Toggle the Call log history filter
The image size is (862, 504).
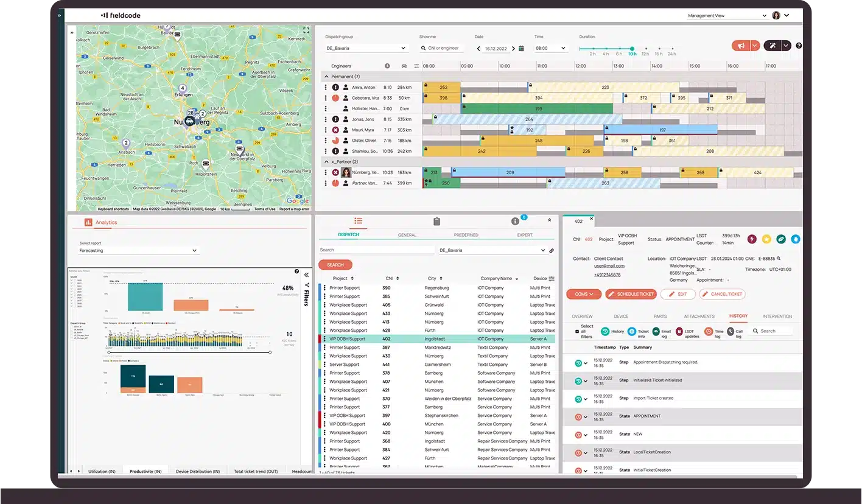(x=731, y=331)
